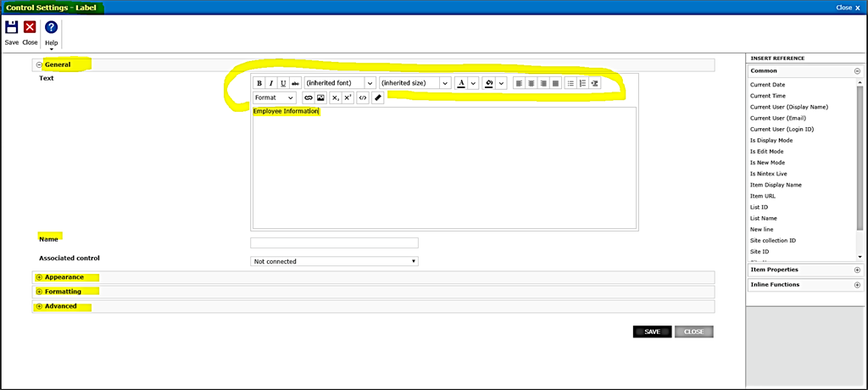Open the inherited size dropdown
868x390 pixels.
point(415,83)
